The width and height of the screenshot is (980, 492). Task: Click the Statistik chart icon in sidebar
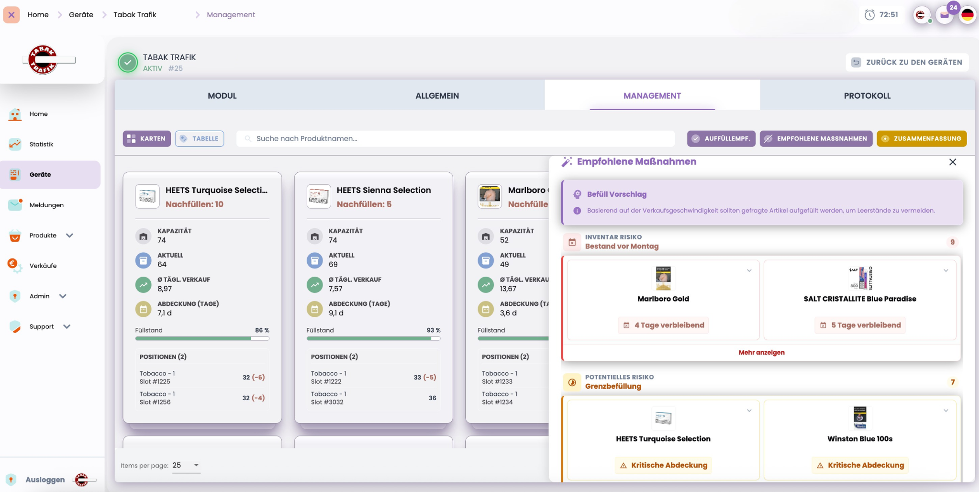point(15,144)
